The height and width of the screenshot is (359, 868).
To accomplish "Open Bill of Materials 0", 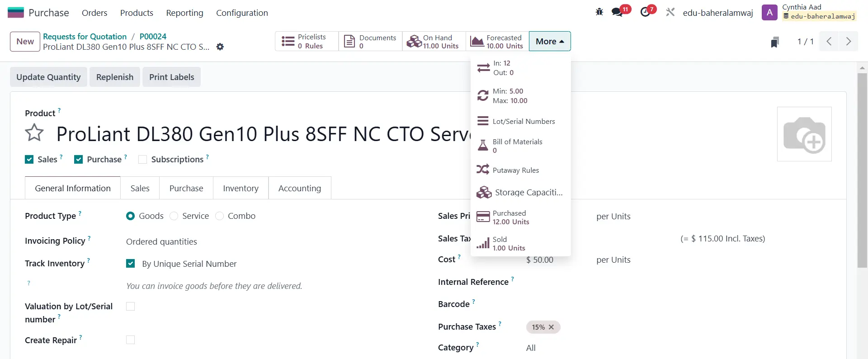I will pos(520,146).
